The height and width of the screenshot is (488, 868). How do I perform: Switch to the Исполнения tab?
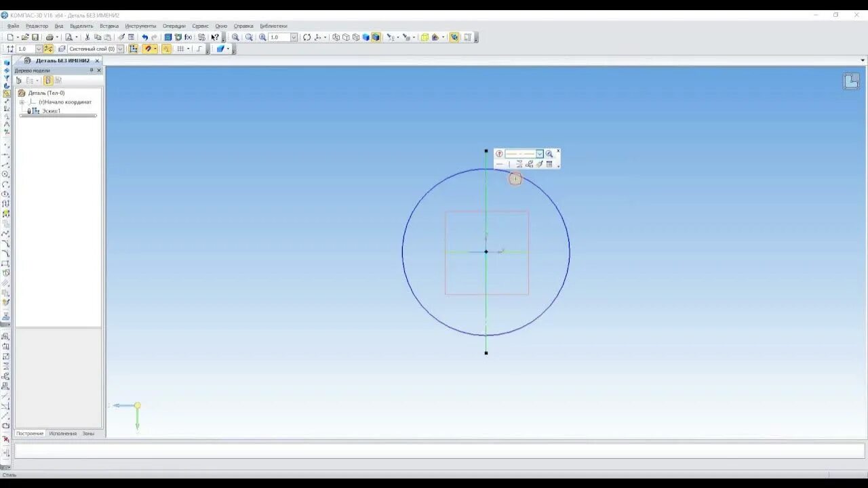coord(62,433)
